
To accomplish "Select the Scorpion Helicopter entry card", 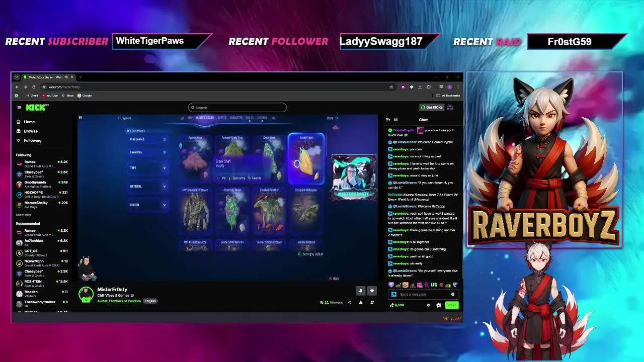I will pyautogui.click(x=306, y=211).
